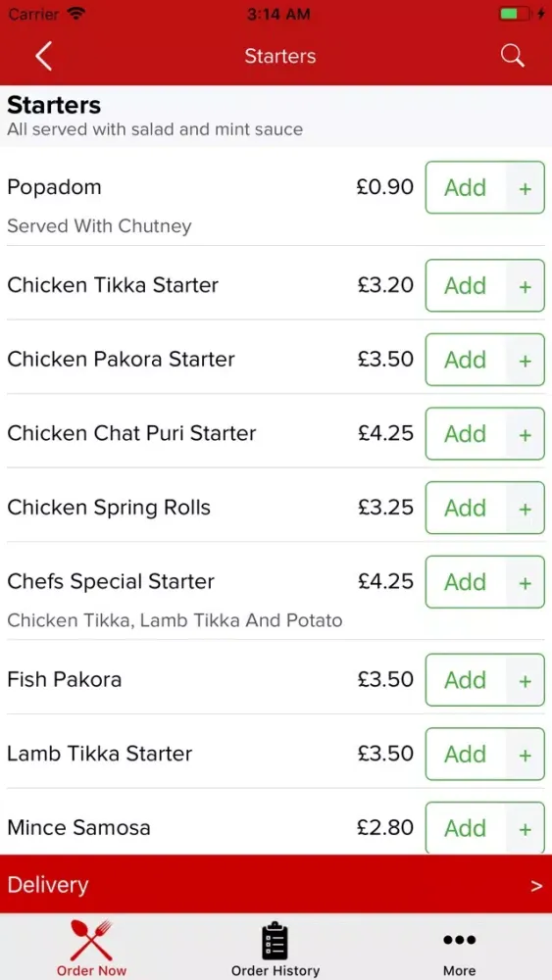Select the Popadom menu item name

click(54, 187)
